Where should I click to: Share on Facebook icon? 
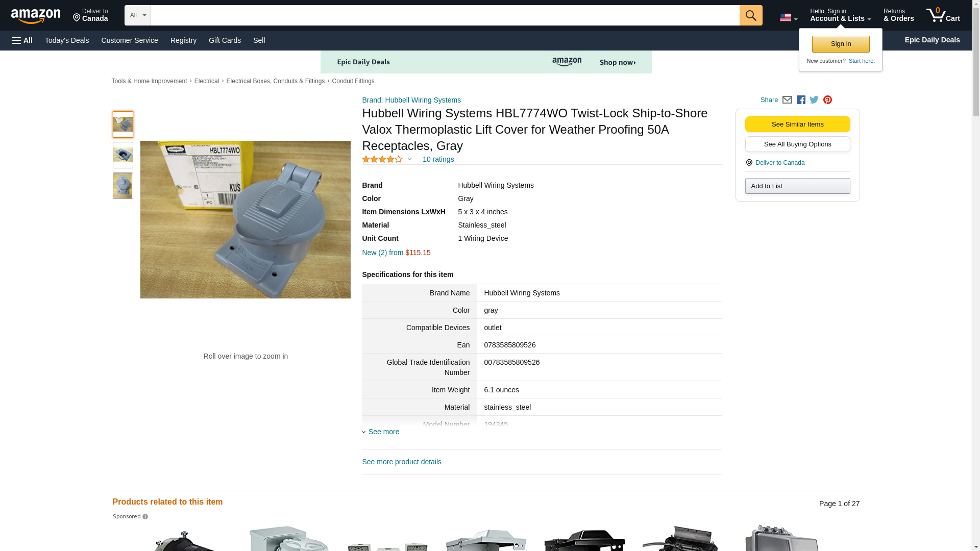[801, 100]
